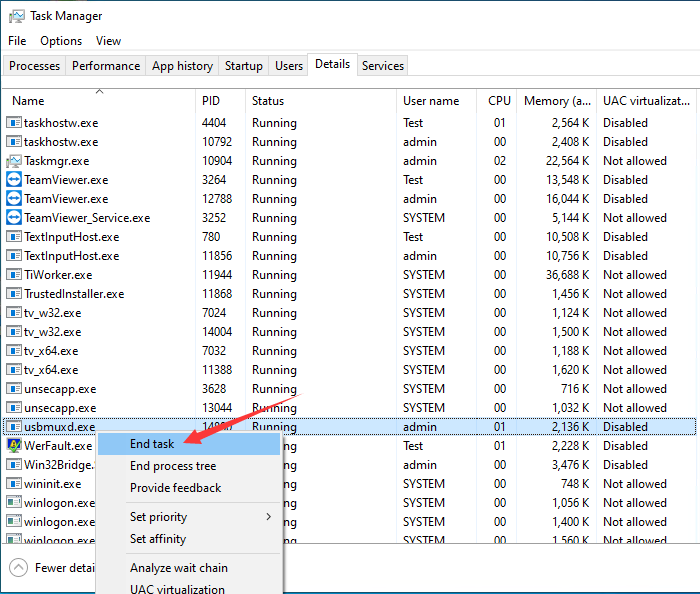This screenshot has width=700, height=594.
Task: Click the winlogon.exe icon below wininit.exe
Action: (x=14, y=503)
